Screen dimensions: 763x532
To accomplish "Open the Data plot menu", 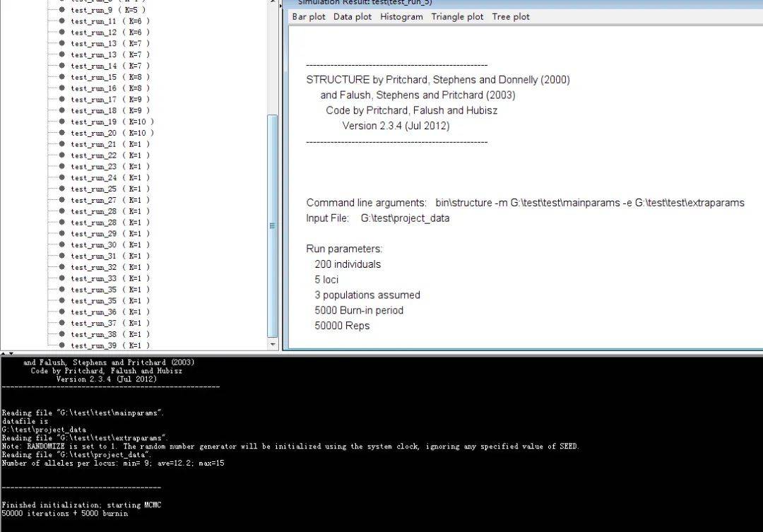I will pos(353,16).
